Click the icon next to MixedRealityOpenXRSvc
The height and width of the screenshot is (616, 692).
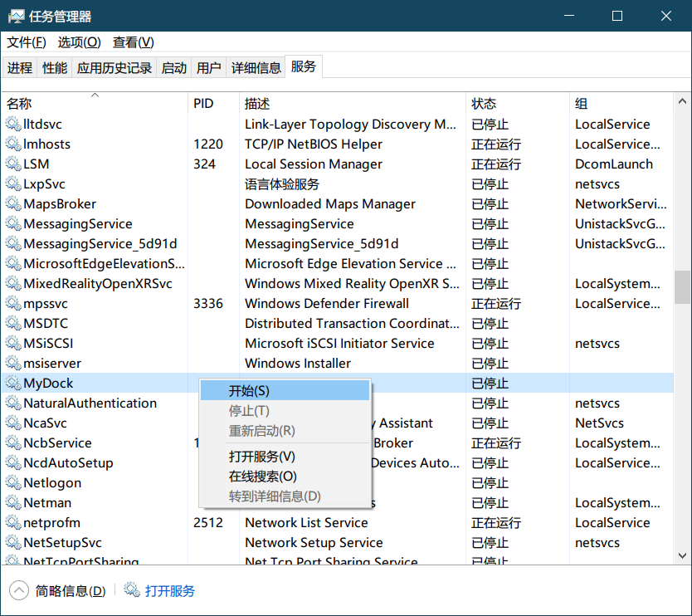tap(13, 283)
